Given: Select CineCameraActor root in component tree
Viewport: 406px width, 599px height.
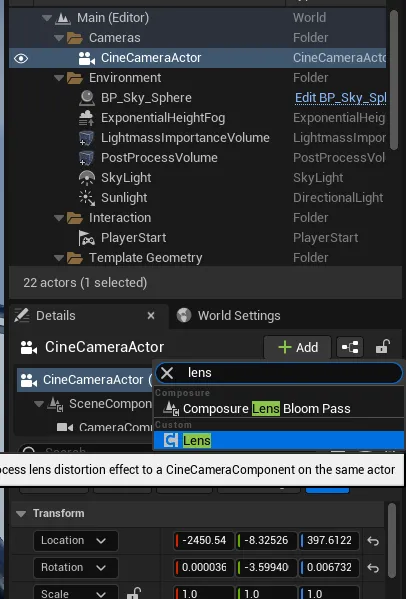Looking at the screenshot, I should (x=85, y=380).
